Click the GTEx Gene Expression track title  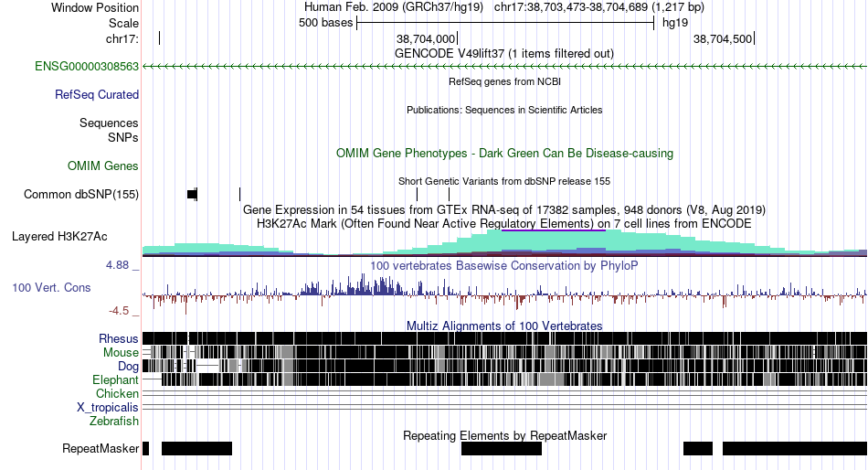point(504,210)
